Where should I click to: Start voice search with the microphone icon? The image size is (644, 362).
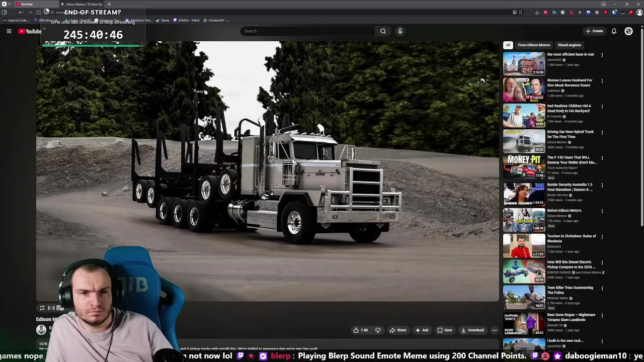[x=400, y=31]
